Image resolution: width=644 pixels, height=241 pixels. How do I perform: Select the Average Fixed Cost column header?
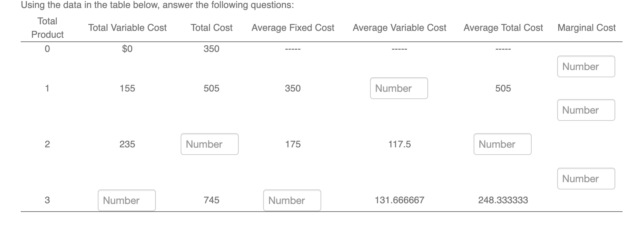tap(293, 28)
